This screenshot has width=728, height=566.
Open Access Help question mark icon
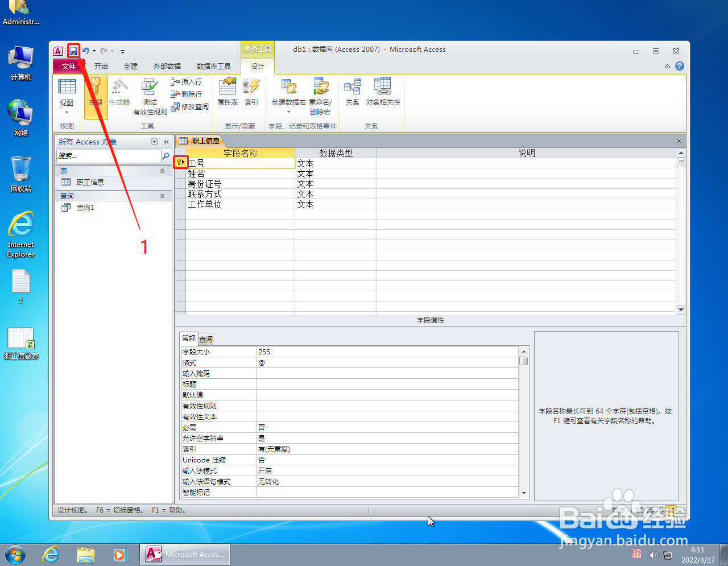680,66
